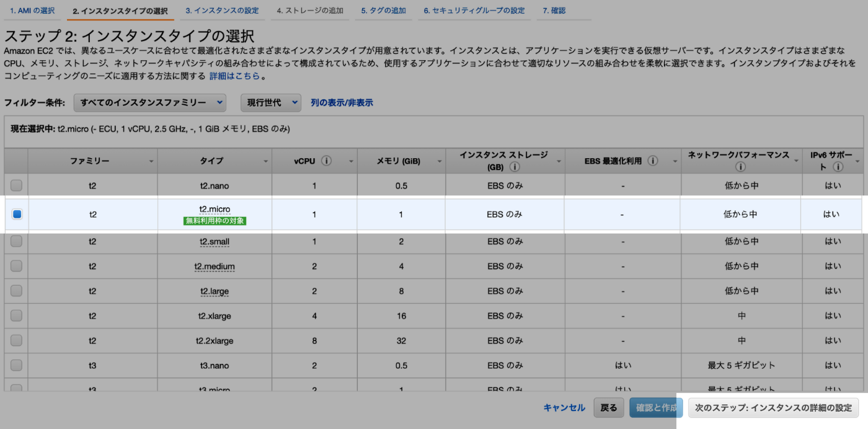Click the t2.medium type name
868x429 pixels.
(x=215, y=267)
